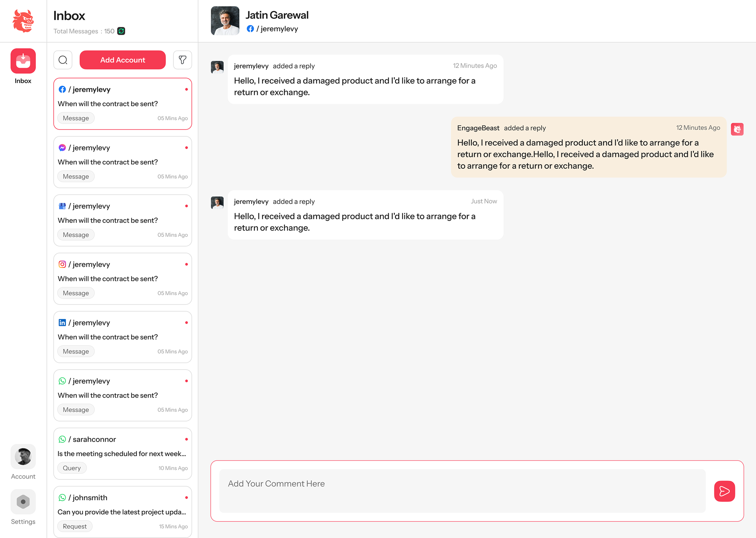
Task: Click the Account avatar in the sidebar
Action: [23, 456]
